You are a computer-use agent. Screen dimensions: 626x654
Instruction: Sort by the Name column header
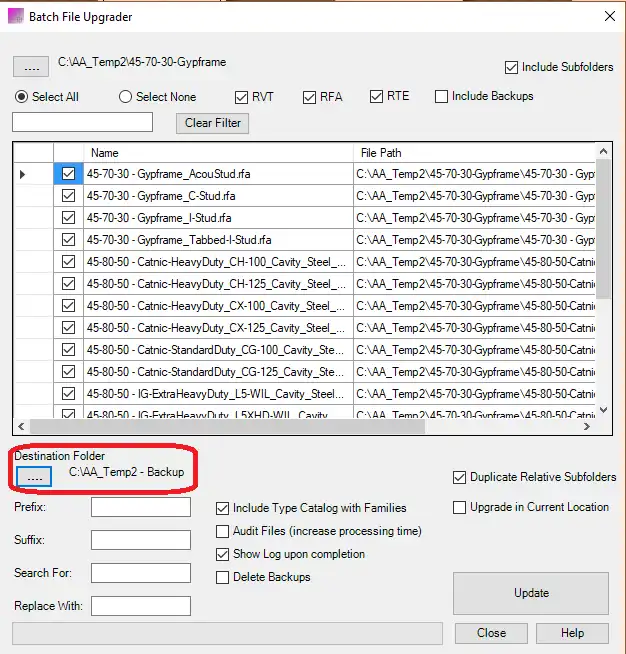pos(218,153)
